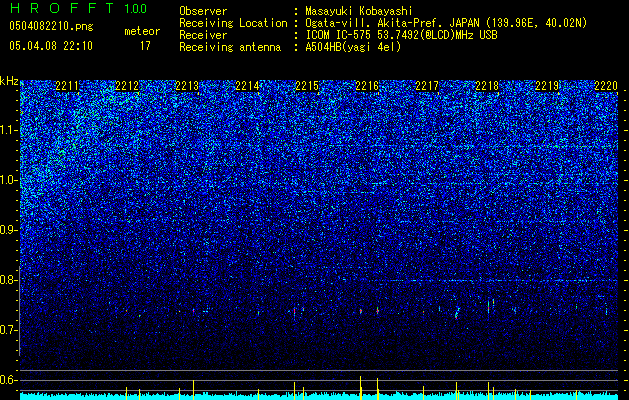
Task: Click the HROFFT 1.0.0 title text
Action: 78,8
